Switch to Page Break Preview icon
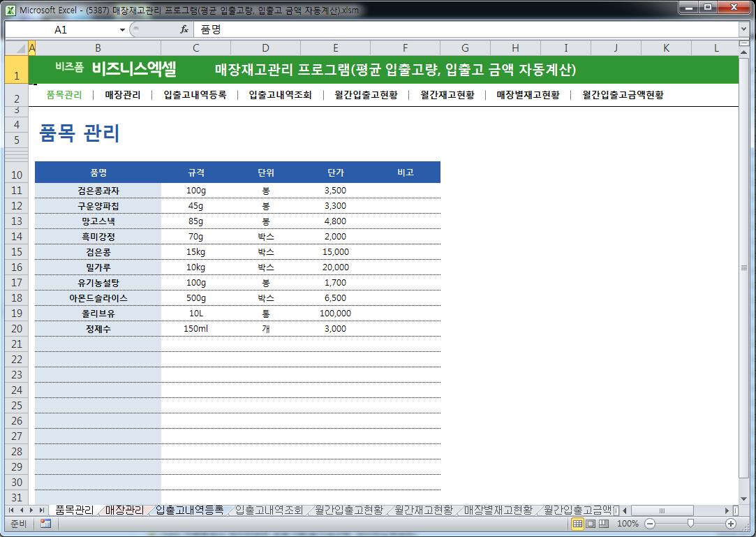Screen dimensions: 756x537 [x=604, y=524]
